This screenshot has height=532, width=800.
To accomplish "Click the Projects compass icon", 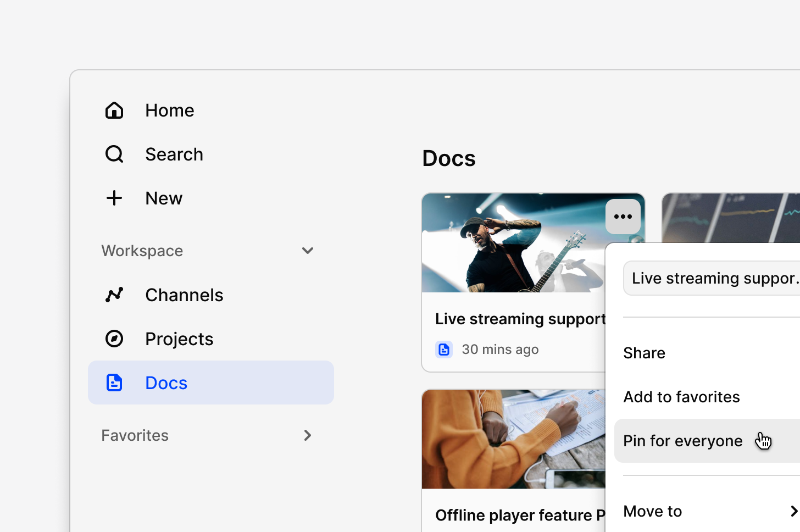I will click(x=114, y=339).
